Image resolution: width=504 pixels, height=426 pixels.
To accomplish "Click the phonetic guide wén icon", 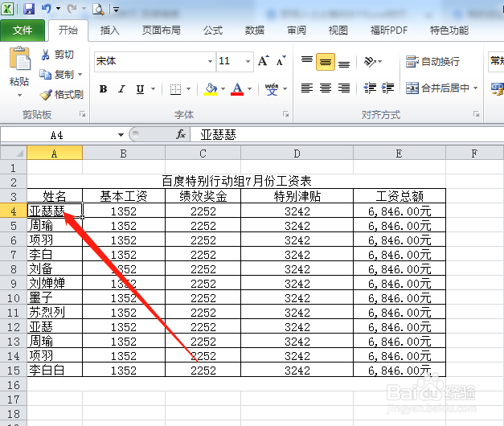I will 272,89.
